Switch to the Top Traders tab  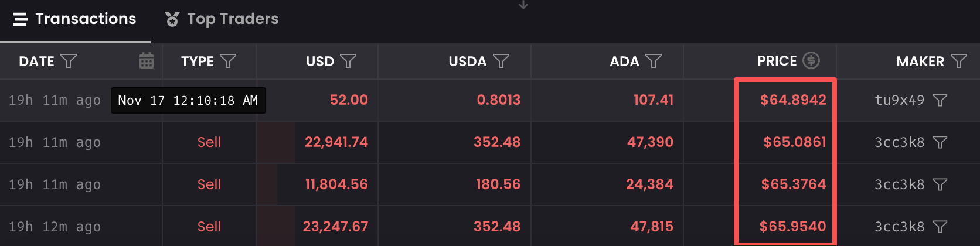222,19
